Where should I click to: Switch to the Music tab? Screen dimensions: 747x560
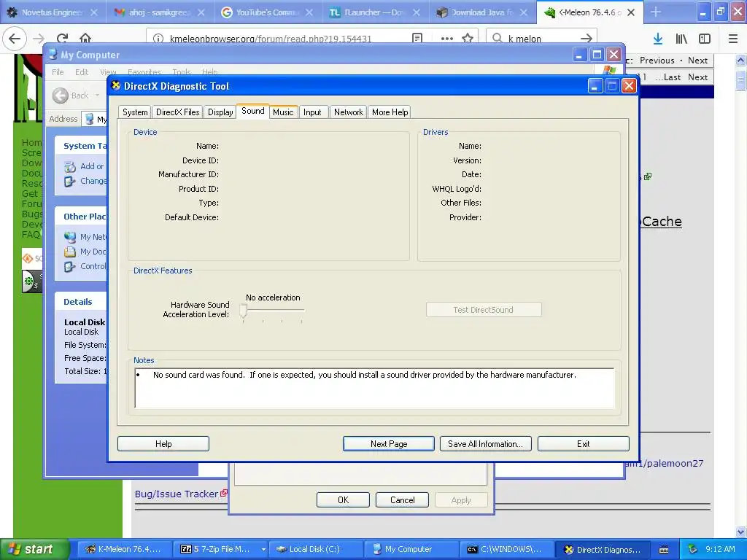pyautogui.click(x=283, y=112)
